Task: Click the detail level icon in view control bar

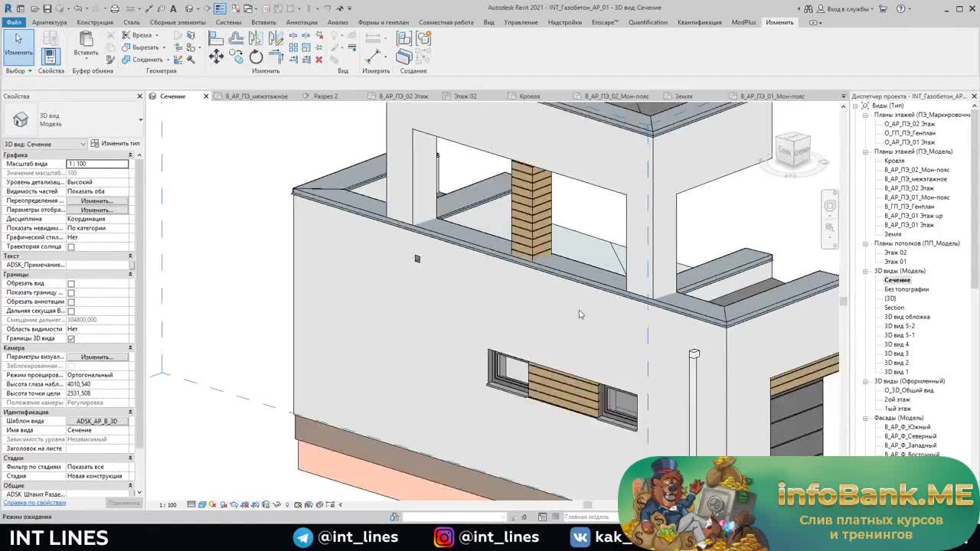Action: coord(191,505)
